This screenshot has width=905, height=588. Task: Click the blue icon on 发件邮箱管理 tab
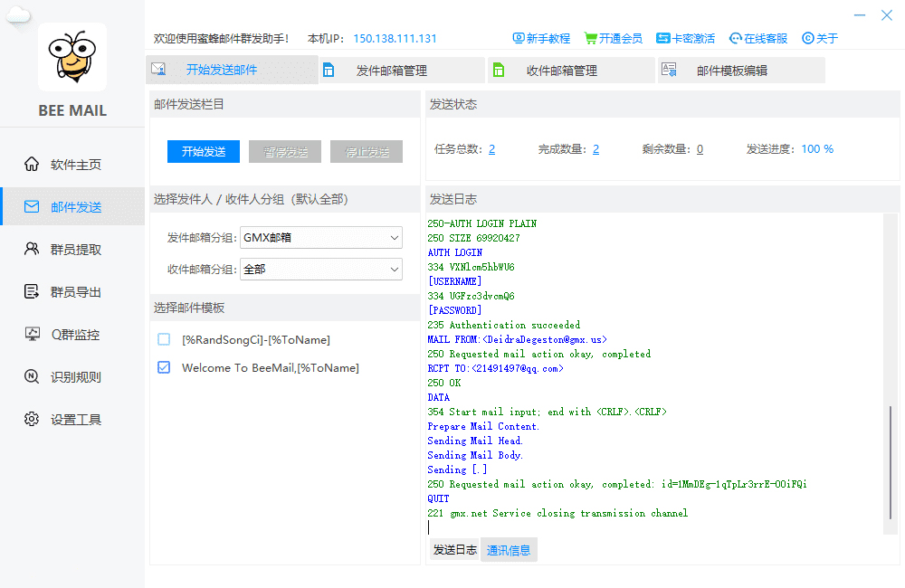point(329,70)
